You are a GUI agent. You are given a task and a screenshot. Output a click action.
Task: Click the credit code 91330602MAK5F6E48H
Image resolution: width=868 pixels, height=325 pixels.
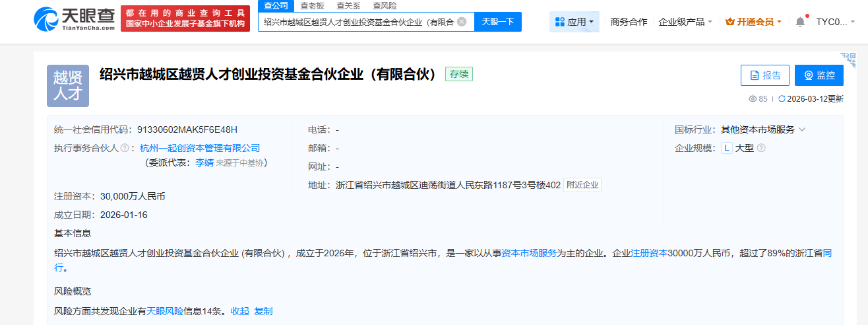187,129
